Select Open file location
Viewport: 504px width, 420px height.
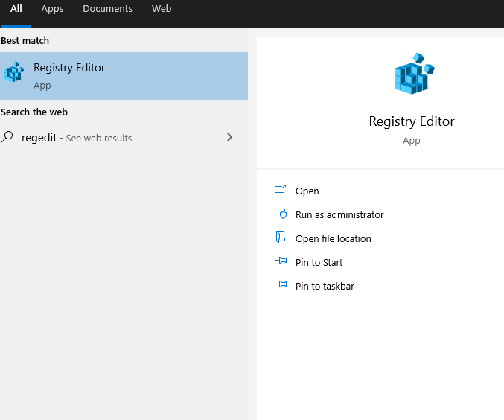334,238
